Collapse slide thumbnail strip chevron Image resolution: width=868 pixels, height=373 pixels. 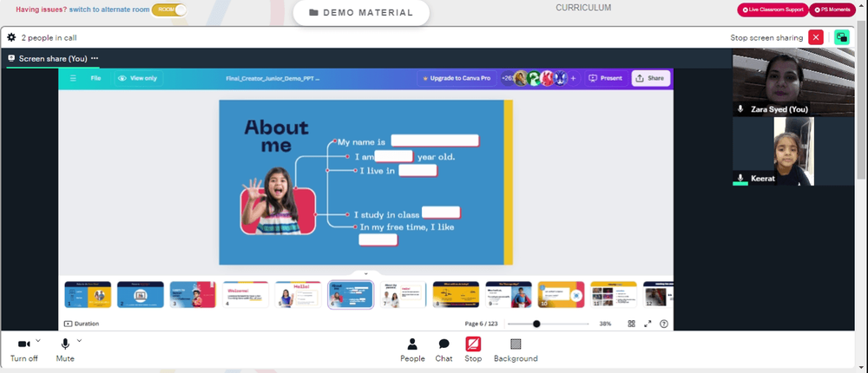[366, 274]
